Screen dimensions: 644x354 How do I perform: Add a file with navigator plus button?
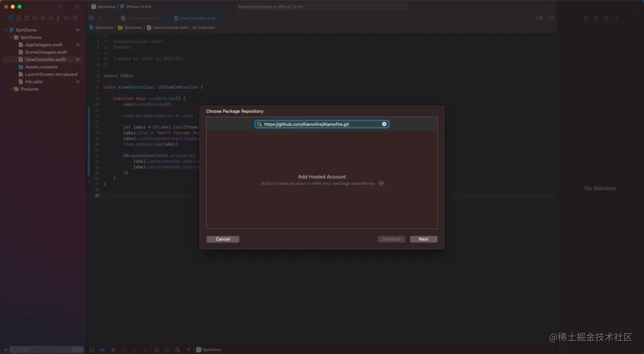pos(6,349)
